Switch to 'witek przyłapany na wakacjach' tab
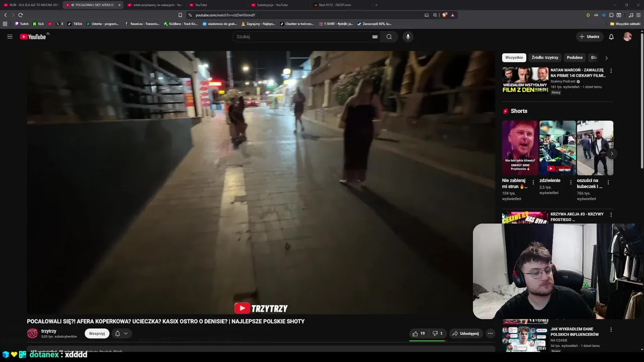Screen dimensions: 644x362 154,5
